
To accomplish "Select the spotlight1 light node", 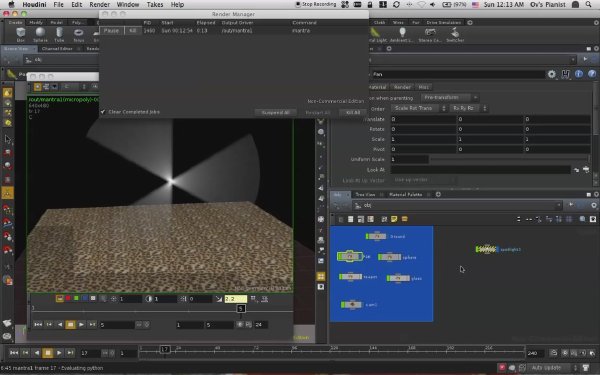I will (487, 249).
